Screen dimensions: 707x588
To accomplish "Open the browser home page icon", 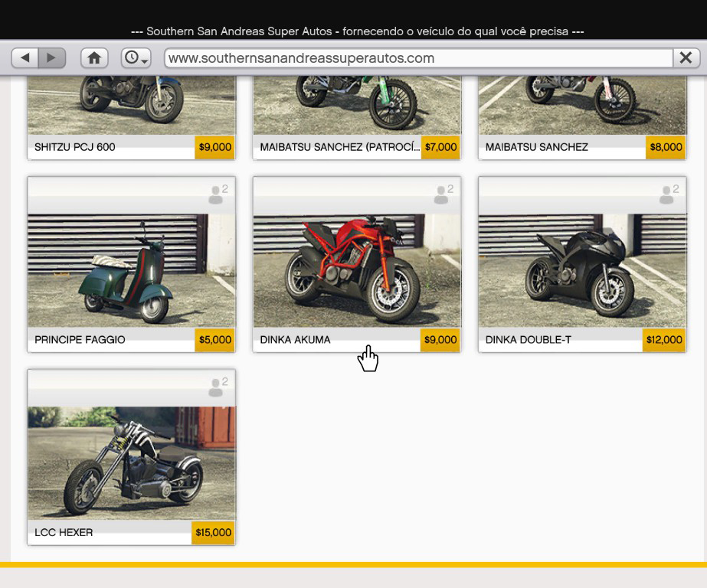I will pyautogui.click(x=94, y=57).
